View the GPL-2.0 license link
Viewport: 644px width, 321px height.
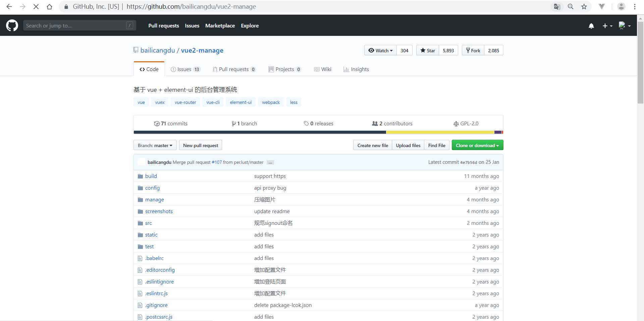pos(466,124)
